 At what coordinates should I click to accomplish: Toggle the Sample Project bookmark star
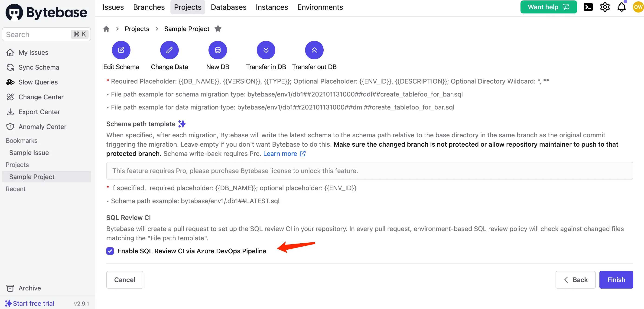click(x=218, y=29)
